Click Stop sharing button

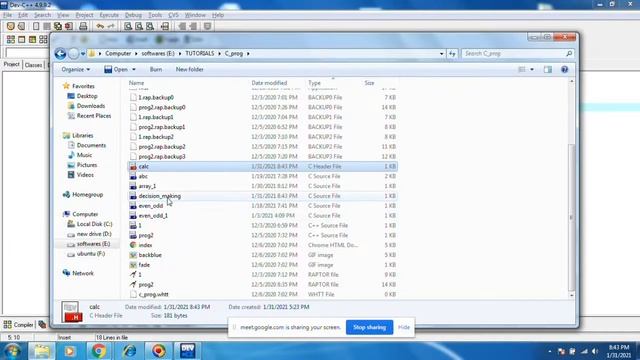click(369, 327)
